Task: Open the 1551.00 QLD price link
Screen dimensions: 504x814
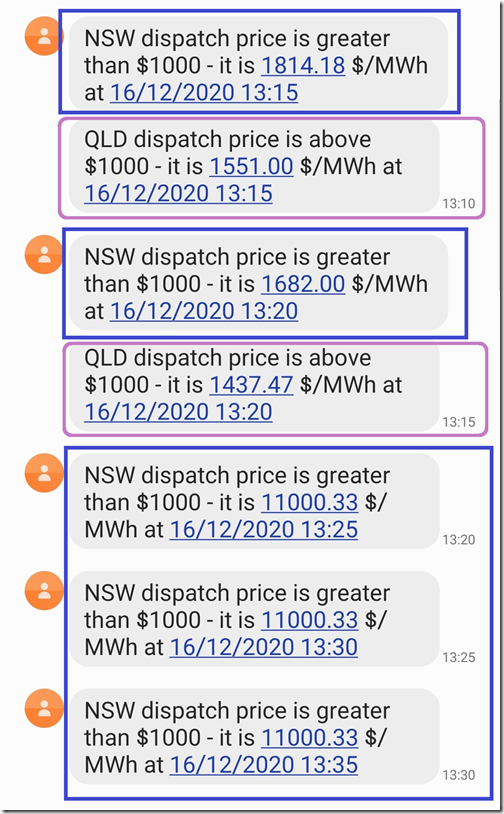Action: (251, 166)
